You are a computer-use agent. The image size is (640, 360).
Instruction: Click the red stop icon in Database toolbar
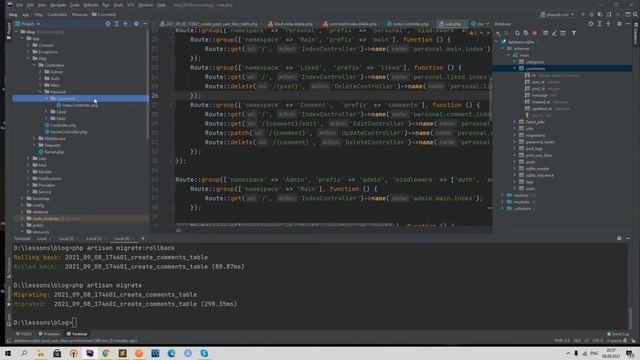(534, 33)
